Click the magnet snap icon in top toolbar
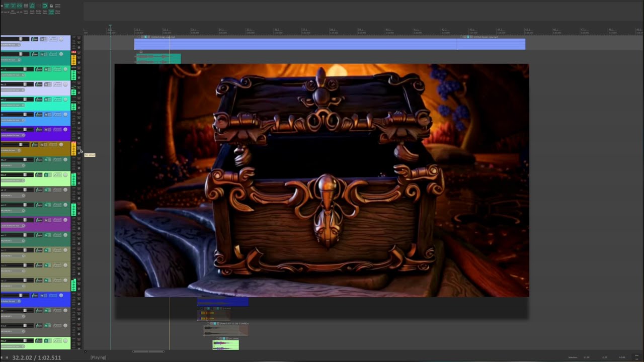 click(45, 6)
